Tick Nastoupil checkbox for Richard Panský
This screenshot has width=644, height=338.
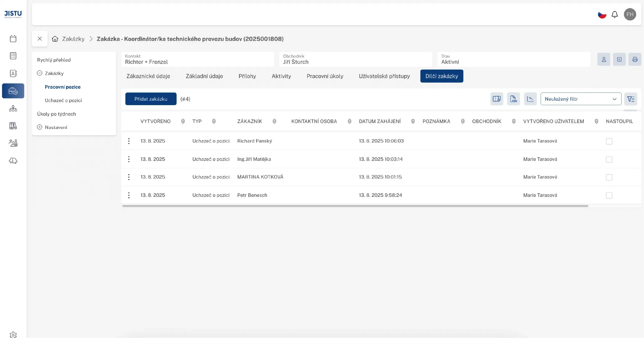pyautogui.click(x=609, y=141)
